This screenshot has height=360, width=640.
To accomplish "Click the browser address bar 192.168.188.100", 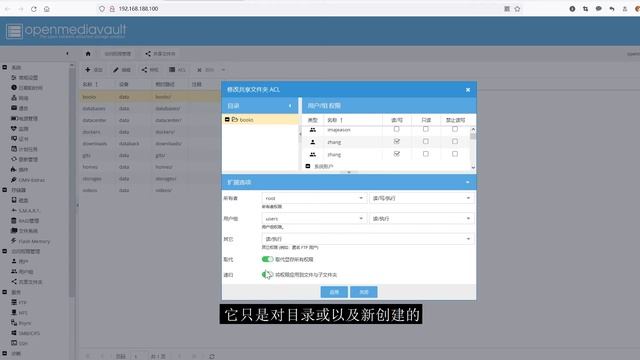I will [138, 9].
